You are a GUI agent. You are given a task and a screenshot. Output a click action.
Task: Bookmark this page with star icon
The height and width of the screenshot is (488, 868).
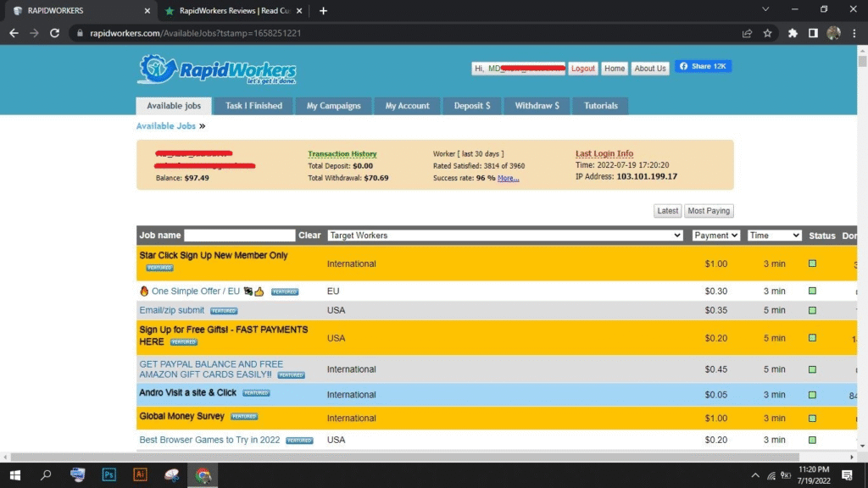pos(767,33)
